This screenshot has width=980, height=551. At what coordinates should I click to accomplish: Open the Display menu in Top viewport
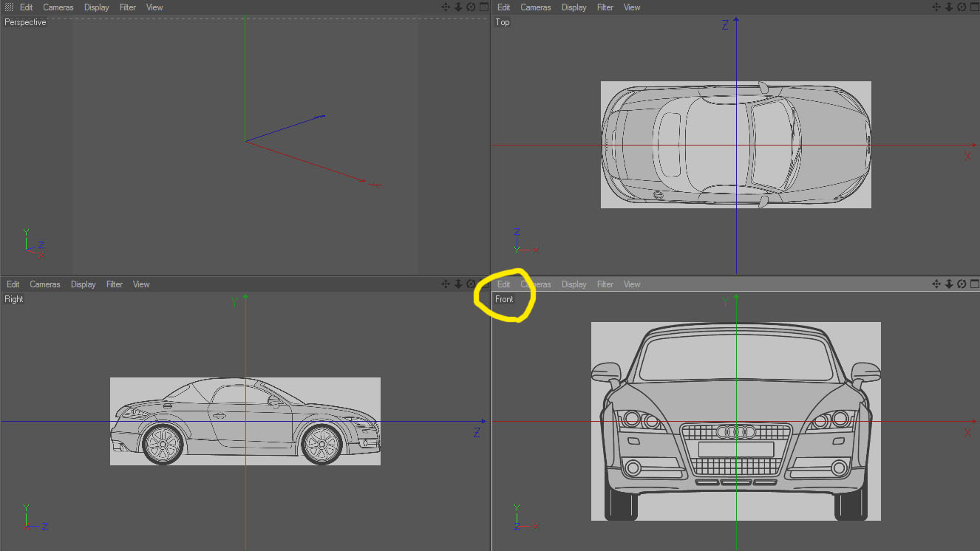click(574, 7)
